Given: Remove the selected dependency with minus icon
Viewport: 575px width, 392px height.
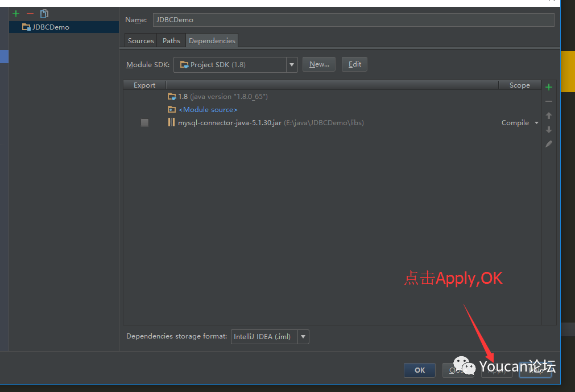Looking at the screenshot, I should [x=548, y=101].
